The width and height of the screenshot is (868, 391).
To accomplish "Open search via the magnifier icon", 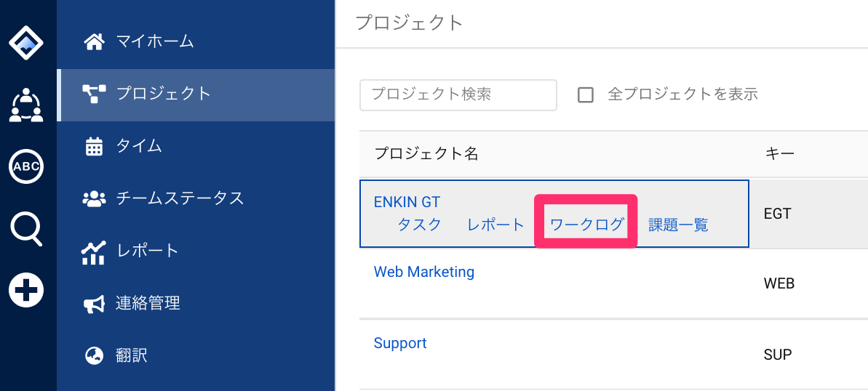I will [x=26, y=228].
